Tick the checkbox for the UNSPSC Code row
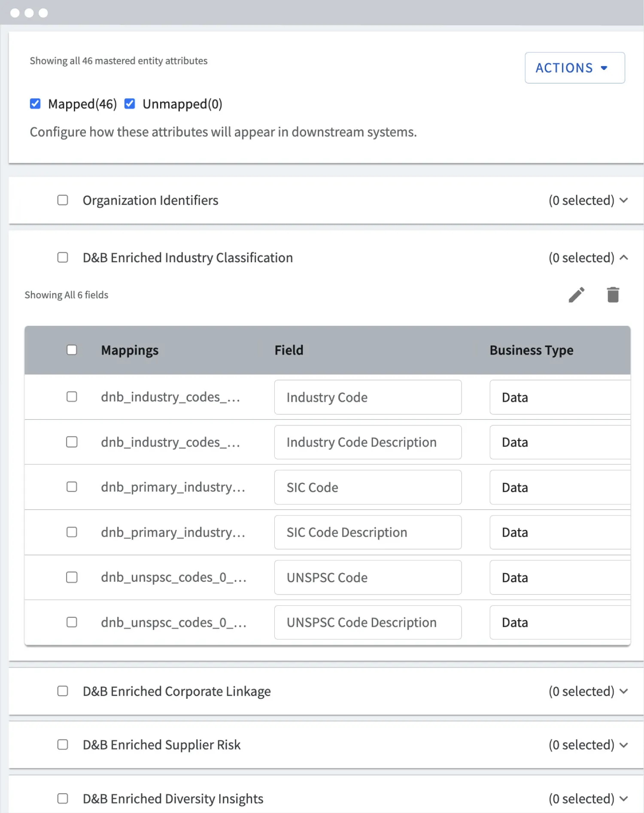The width and height of the screenshot is (644, 813). (72, 577)
